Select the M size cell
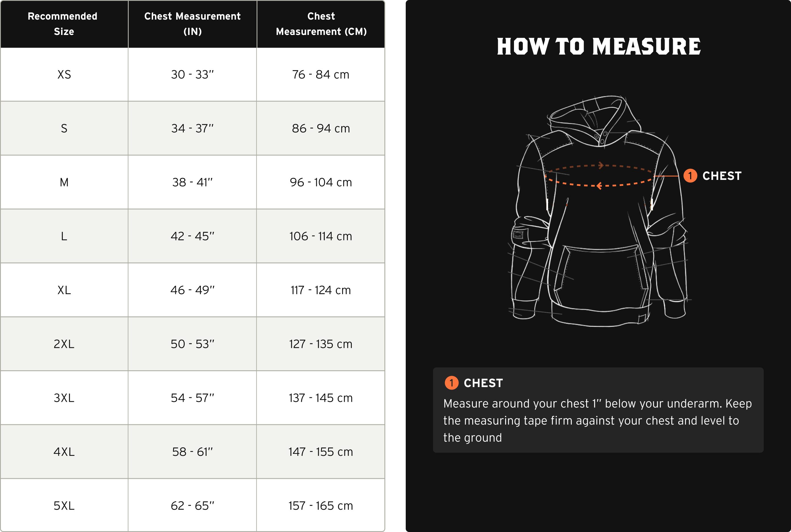Image resolution: width=791 pixels, height=532 pixels. pos(64,182)
